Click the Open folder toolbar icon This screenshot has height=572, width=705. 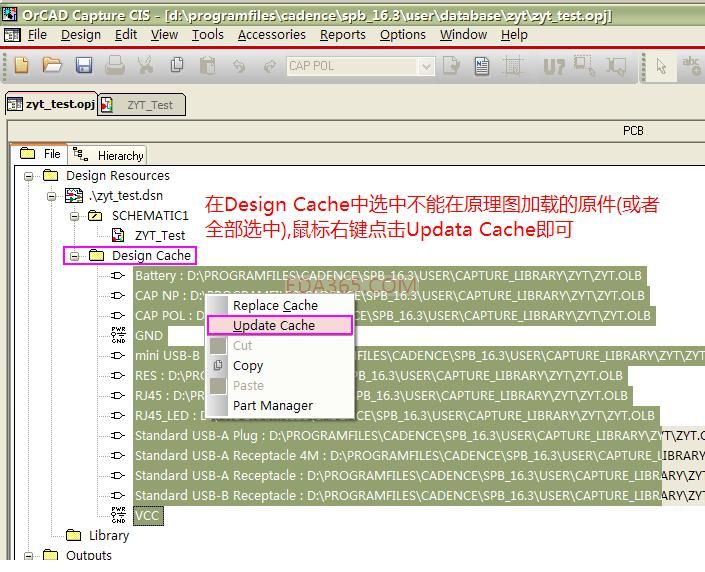point(52,66)
